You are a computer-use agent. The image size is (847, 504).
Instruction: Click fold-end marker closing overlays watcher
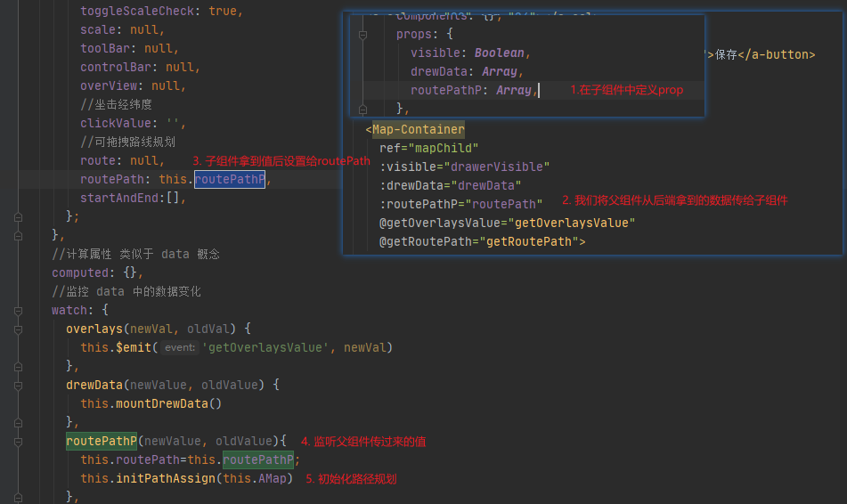click(17, 366)
